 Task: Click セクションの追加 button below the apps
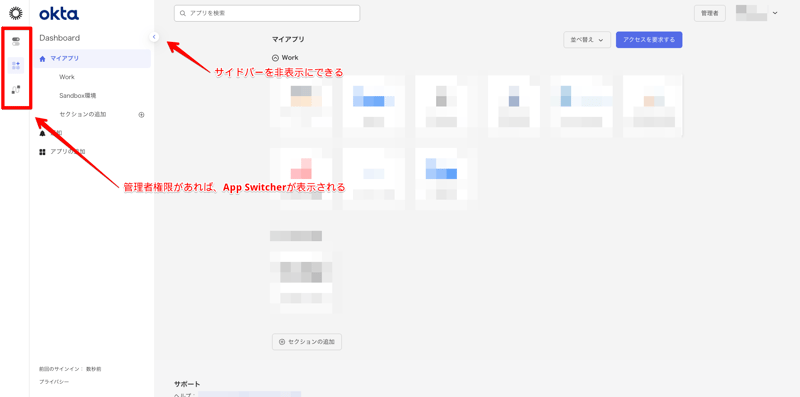pos(307,342)
